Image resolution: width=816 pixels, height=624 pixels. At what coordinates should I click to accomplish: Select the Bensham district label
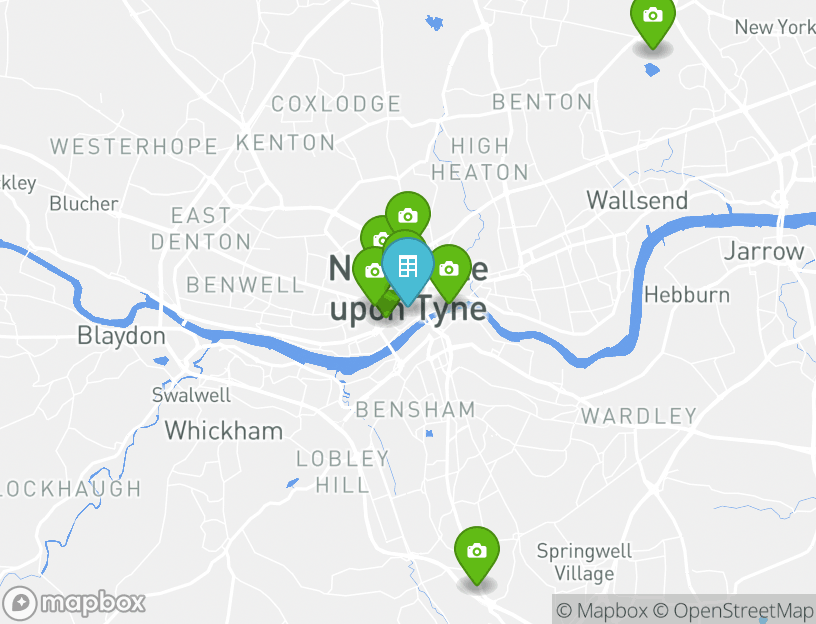(x=416, y=410)
